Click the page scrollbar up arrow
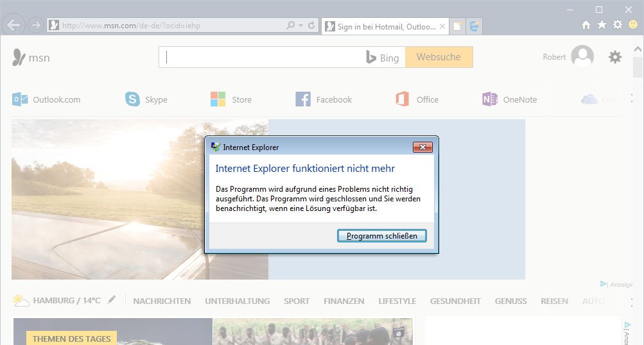The height and width of the screenshot is (345, 644). tap(638, 49)
